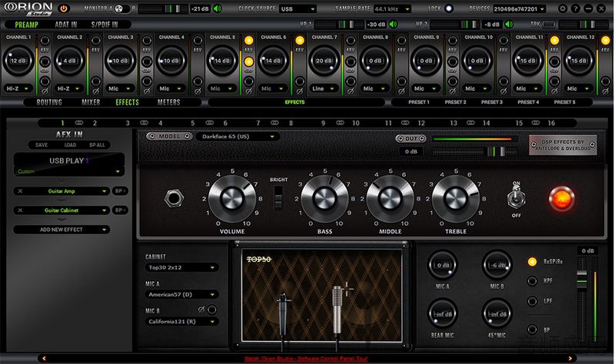Enable the cabinet BP bypass
Image resolution: width=615 pixels, height=364 pixels.
point(532,330)
